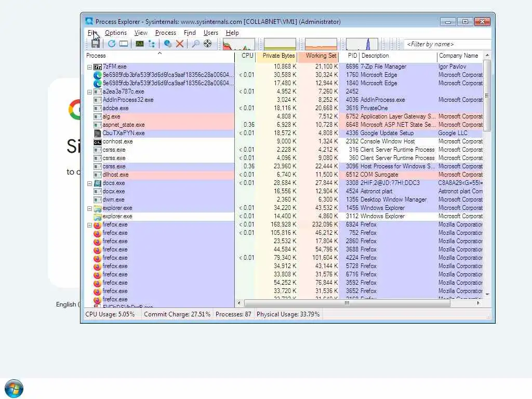This screenshot has width=532, height=399.
Task: Click the Find Window's Process crosshair icon
Action: pyautogui.click(x=208, y=44)
